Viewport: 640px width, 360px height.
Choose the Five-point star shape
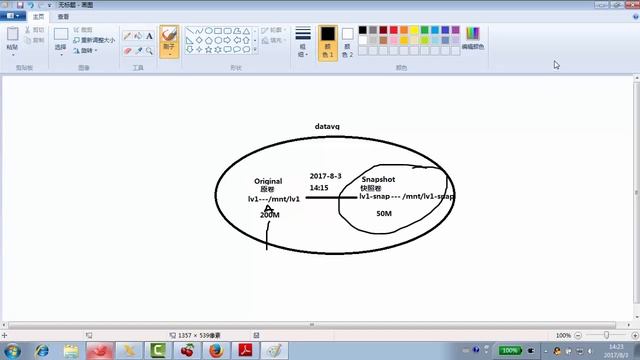[209, 50]
